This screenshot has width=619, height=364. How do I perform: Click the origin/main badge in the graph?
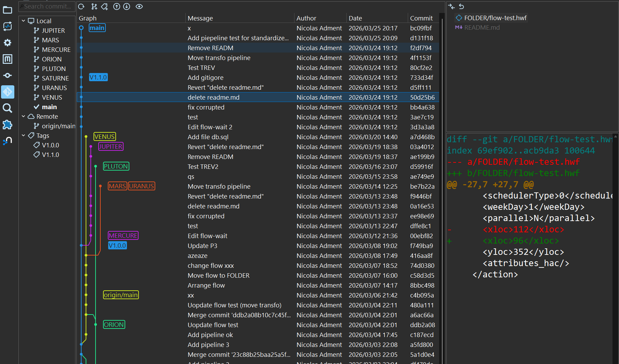(121, 295)
